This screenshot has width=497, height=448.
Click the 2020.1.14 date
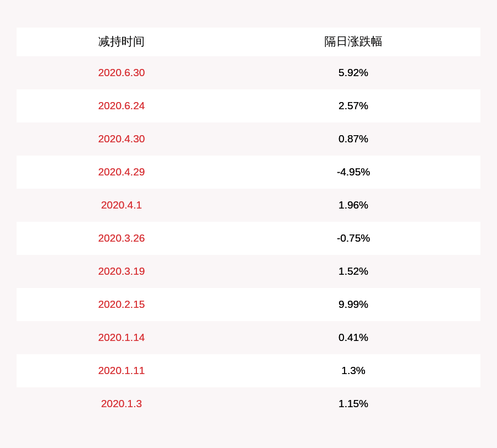(x=121, y=338)
